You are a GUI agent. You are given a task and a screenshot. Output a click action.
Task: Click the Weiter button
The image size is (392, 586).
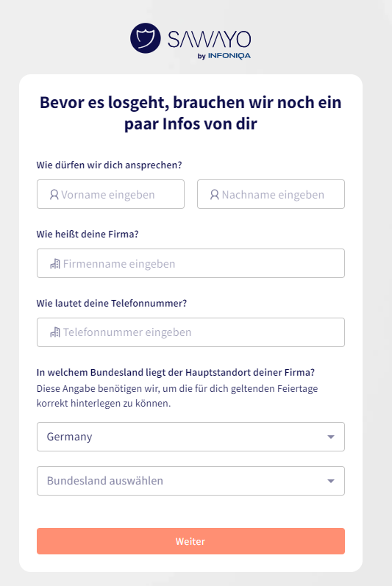[x=190, y=541]
